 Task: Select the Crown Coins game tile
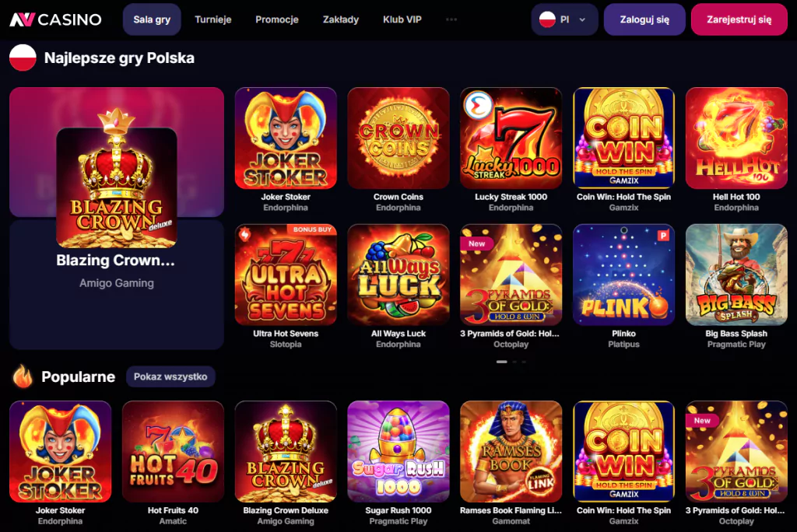coord(398,138)
